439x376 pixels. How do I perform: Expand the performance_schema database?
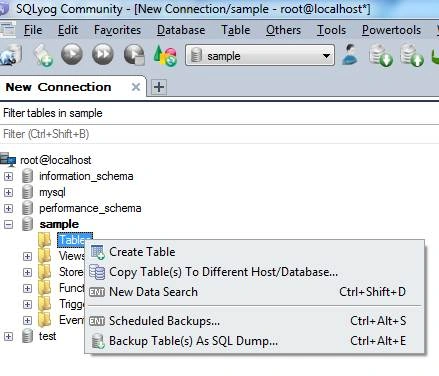click(8, 208)
